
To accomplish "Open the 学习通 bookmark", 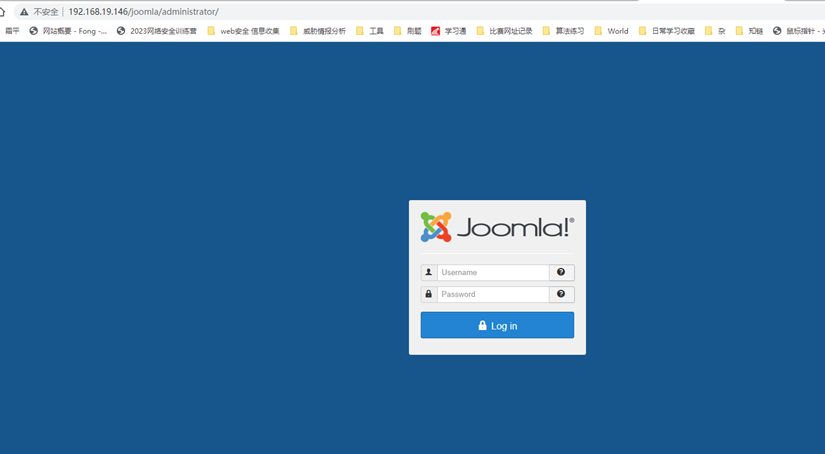I will pyautogui.click(x=449, y=31).
